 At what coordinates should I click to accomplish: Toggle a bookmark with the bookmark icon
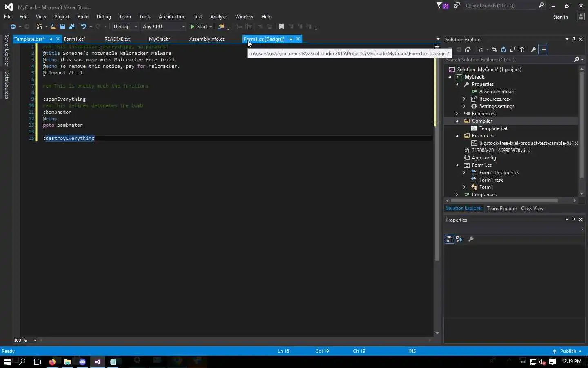tap(281, 27)
